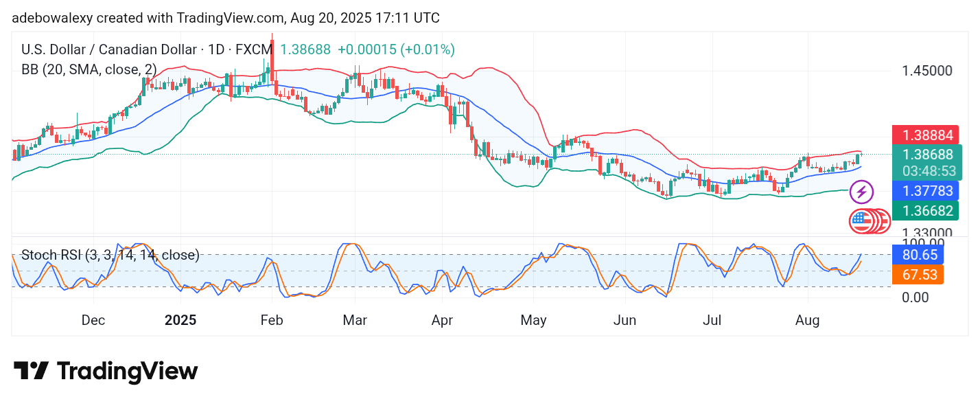This screenshot has width=980, height=406.
Task: Select the Stoch RSI (3, 3, 14, 14, close) label
Action: [x=110, y=256]
